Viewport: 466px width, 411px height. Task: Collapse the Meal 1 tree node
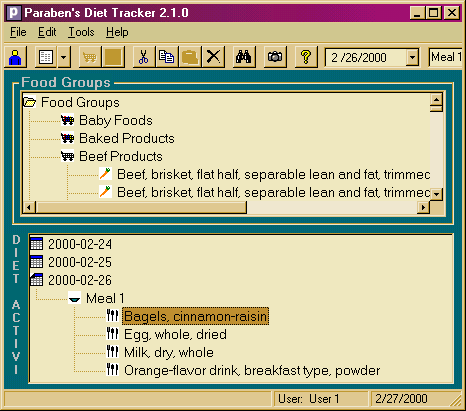(x=74, y=298)
